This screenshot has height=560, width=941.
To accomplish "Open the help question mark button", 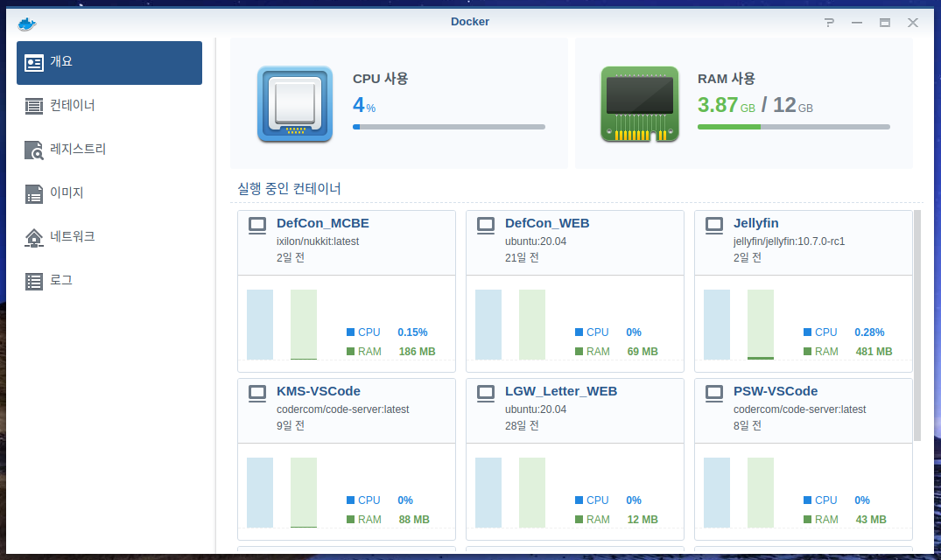I will click(829, 23).
